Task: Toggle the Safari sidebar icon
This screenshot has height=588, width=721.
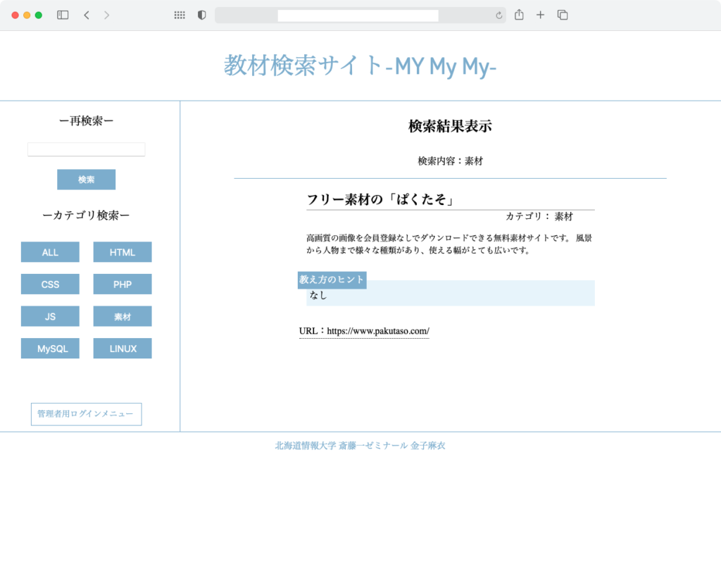Action: pyautogui.click(x=63, y=15)
